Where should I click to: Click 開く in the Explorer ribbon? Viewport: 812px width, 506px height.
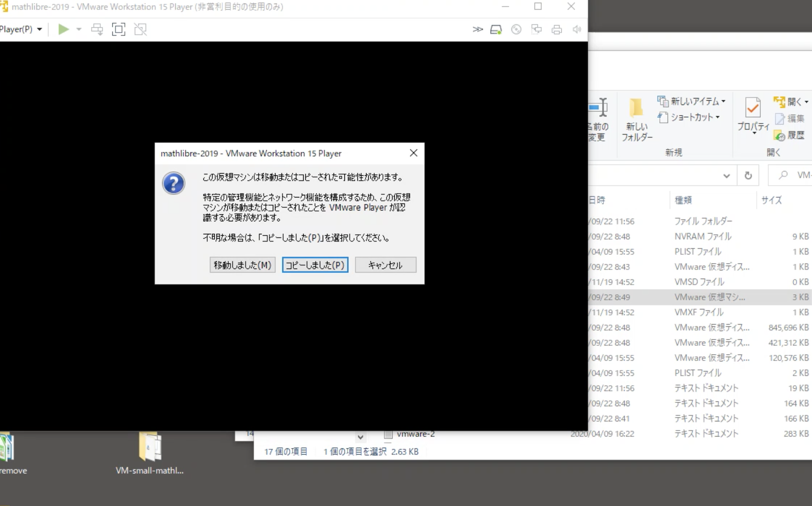[791, 102]
